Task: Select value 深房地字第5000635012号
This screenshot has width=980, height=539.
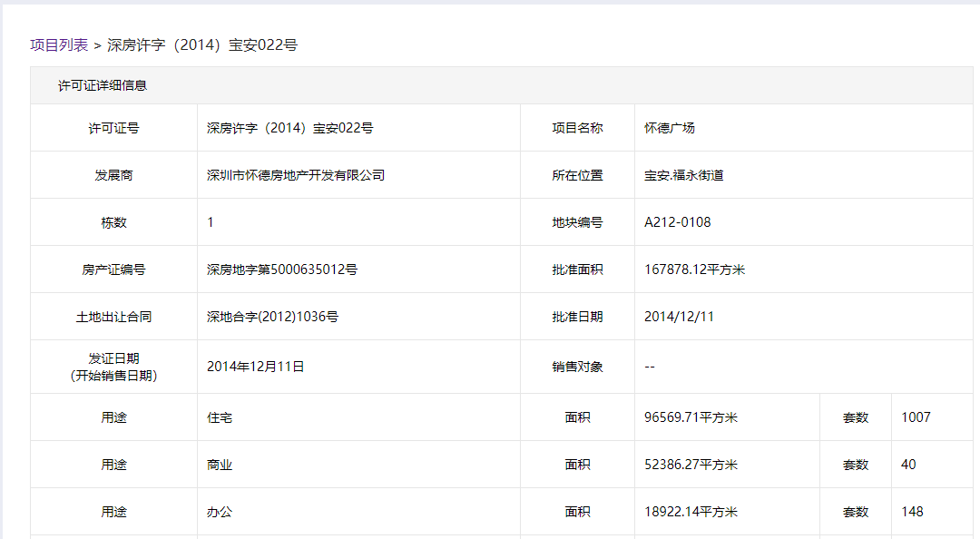Action: coord(282,269)
